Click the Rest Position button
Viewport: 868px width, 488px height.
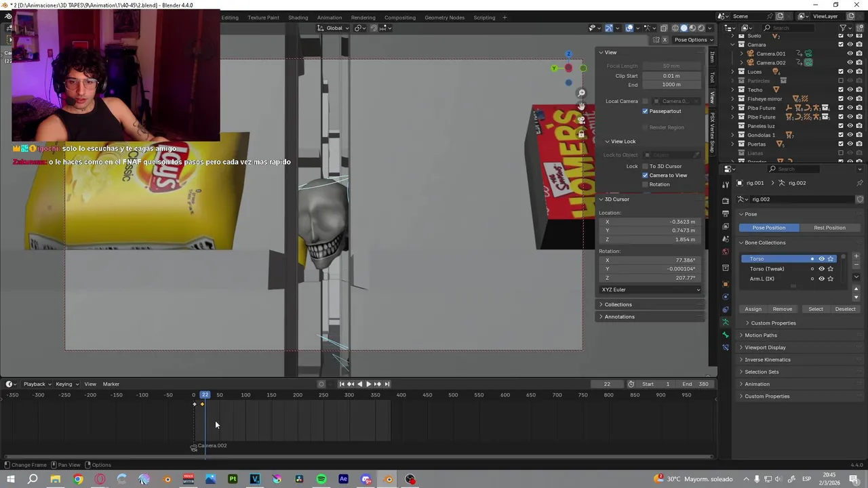point(829,228)
